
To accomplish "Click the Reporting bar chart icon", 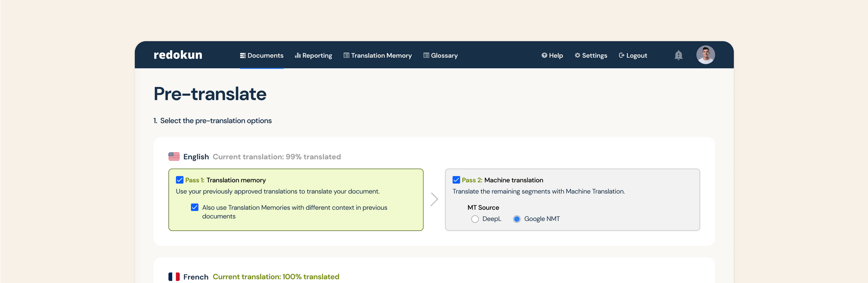I will pos(298,55).
